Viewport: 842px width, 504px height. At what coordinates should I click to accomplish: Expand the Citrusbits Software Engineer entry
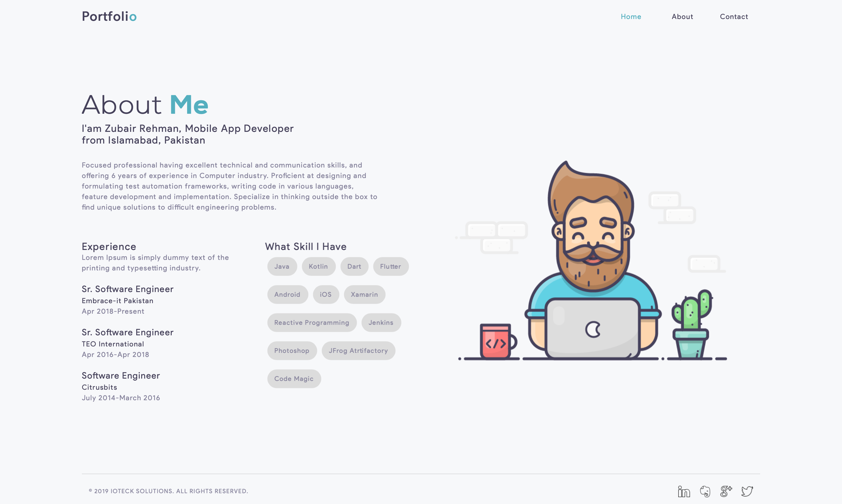[120, 375]
